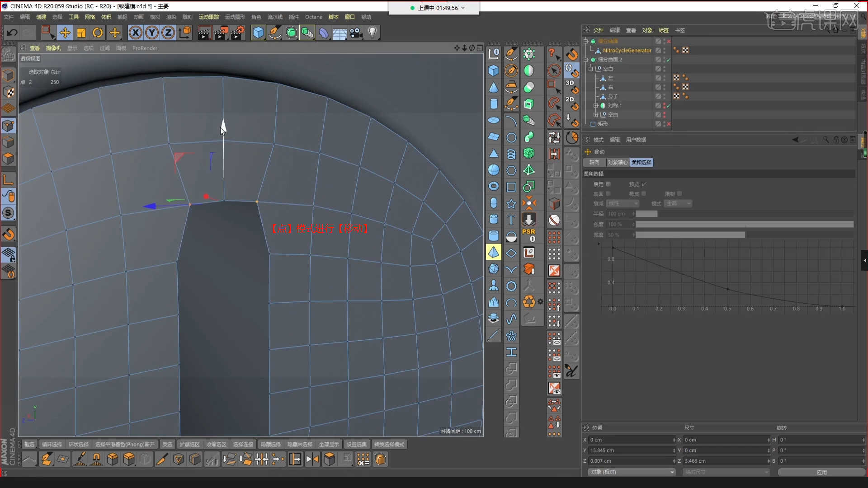Switch to the 柔和选择 tab

coord(642,162)
